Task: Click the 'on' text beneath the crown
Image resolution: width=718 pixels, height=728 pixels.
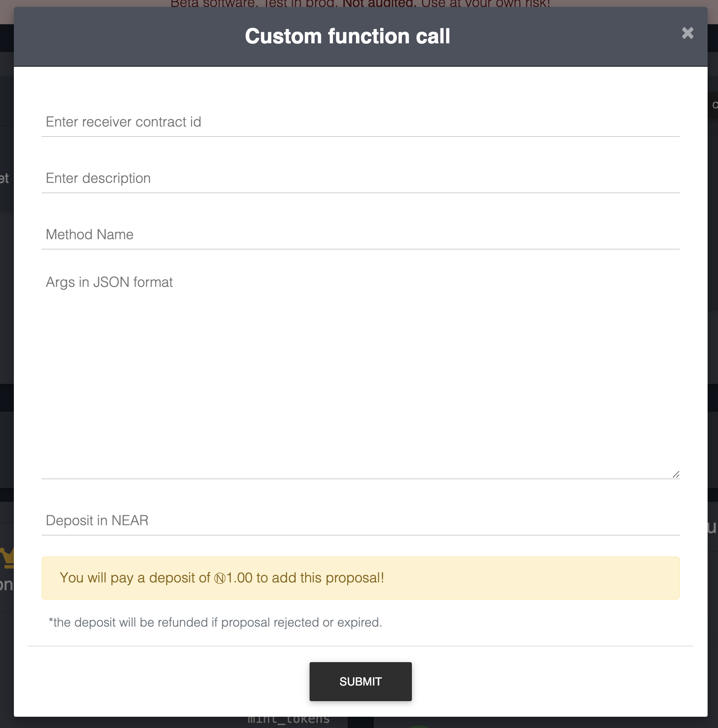Action: [x=6, y=585]
